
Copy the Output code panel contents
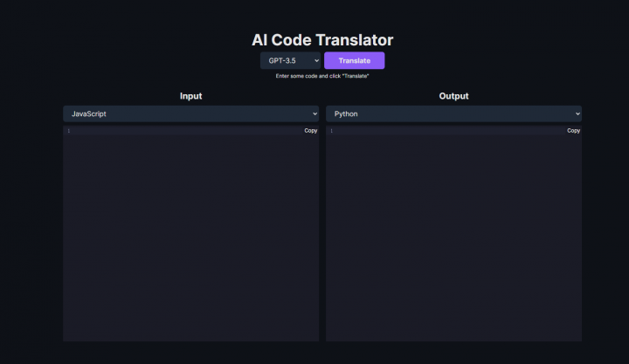[573, 131]
